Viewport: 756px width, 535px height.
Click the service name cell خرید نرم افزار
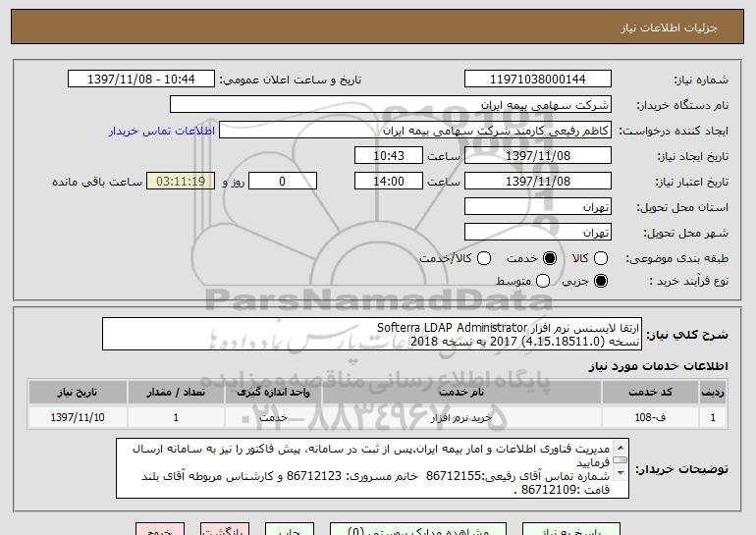(x=461, y=417)
